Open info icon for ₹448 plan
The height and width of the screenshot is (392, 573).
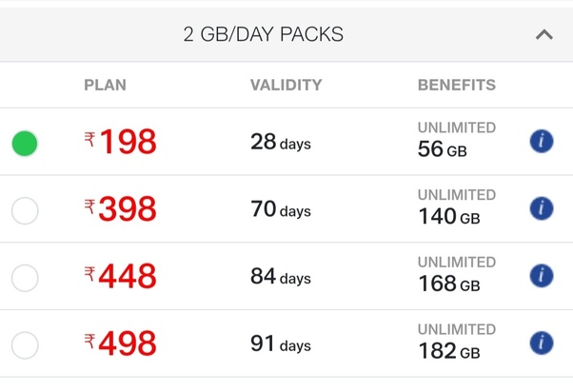[542, 276]
